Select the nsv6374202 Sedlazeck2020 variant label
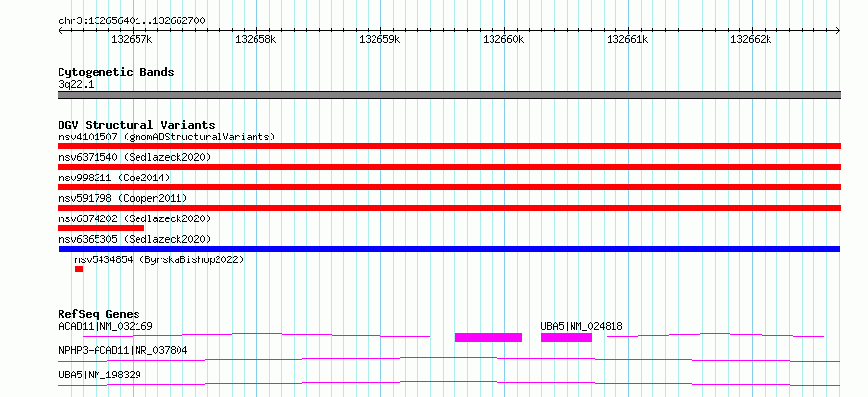The height and width of the screenshot is (397, 868). (x=135, y=218)
